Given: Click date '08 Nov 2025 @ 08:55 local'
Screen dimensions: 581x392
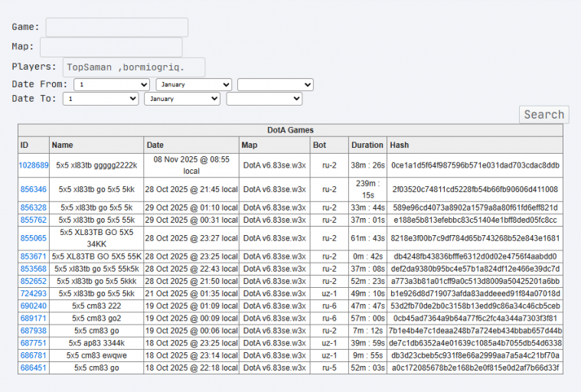Looking at the screenshot, I should tap(191, 165).
